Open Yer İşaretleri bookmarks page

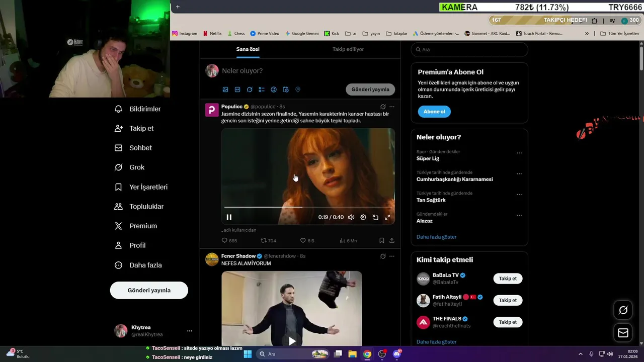141,187
